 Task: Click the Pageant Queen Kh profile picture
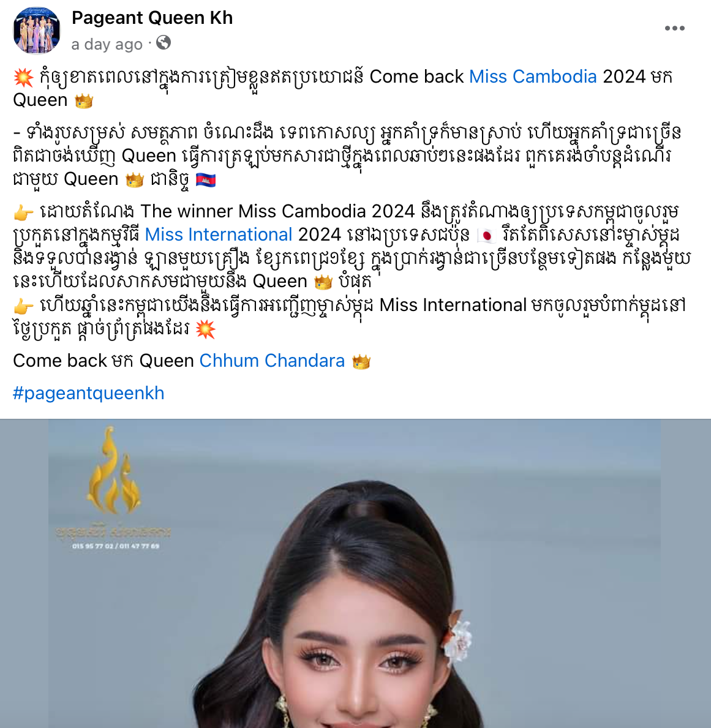[x=37, y=31]
